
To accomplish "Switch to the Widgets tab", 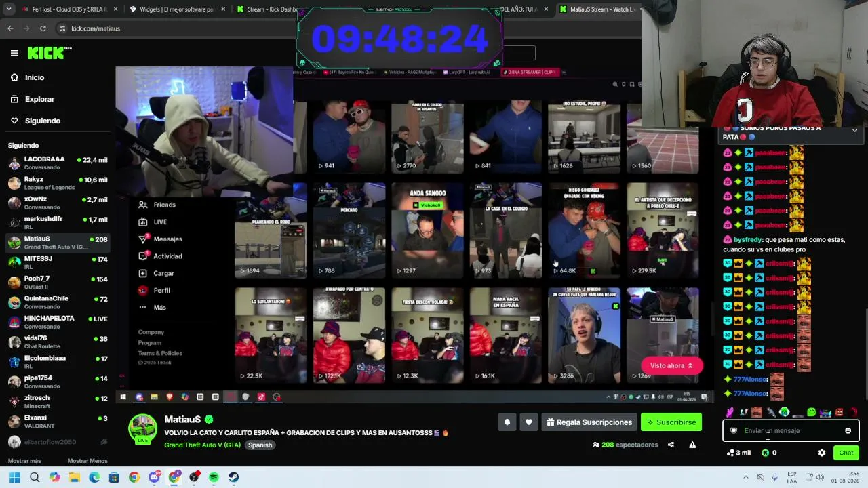I will point(178,9).
